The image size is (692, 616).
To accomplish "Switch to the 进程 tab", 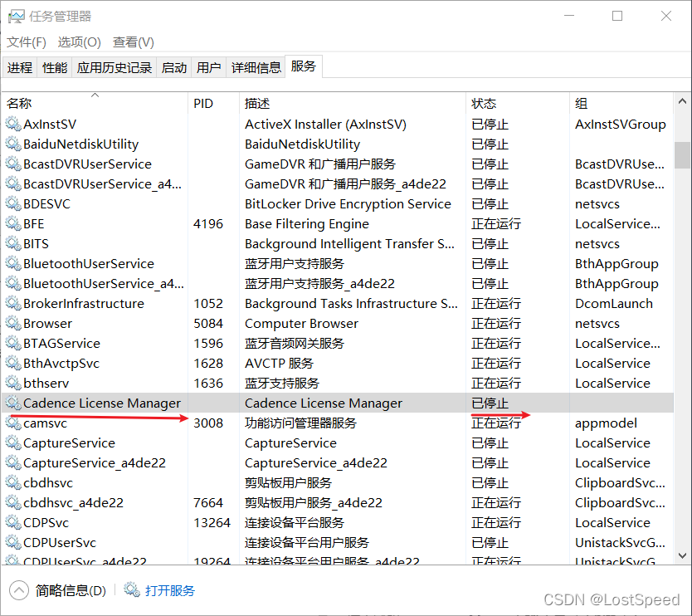I will pos(20,68).
